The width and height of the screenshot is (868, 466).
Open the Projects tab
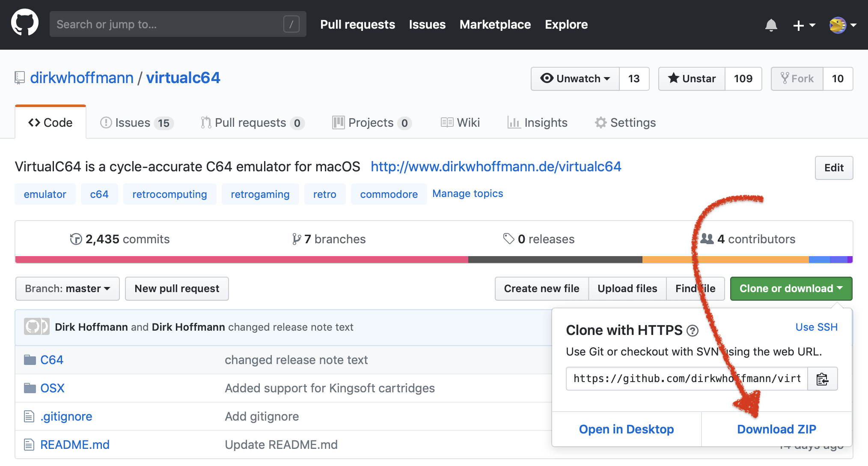pyautogui.click(x=372, y=123)
